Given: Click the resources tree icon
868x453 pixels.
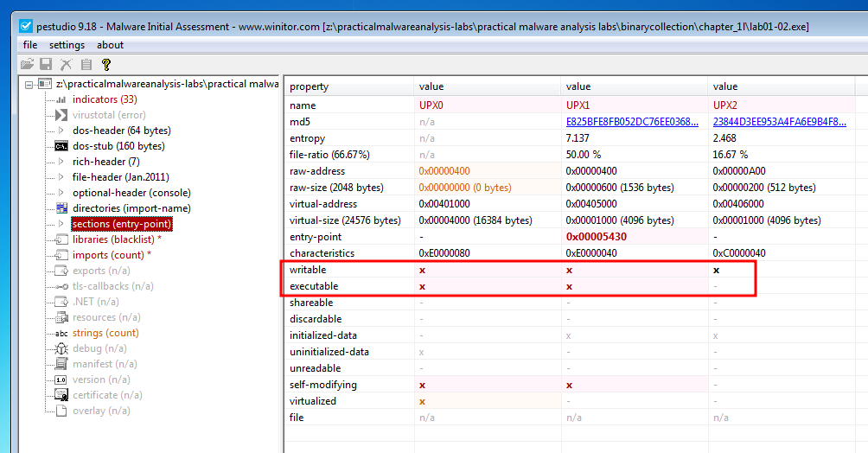Looking at the screenshot, I should (61, 317).
